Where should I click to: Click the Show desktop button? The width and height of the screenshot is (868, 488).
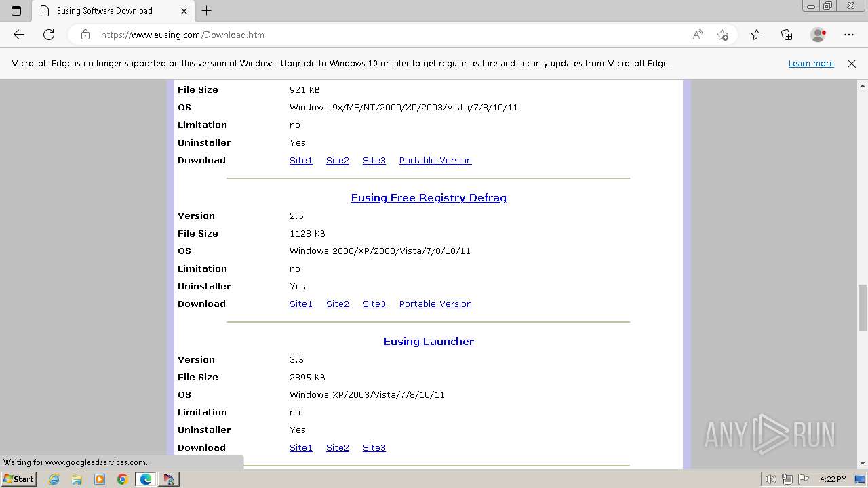[861, 479]
